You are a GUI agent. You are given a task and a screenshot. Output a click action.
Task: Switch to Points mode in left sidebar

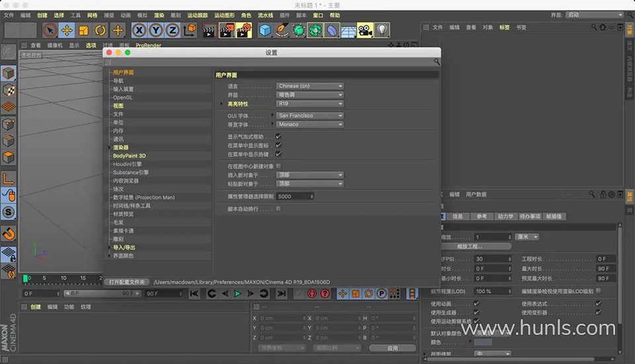(x=9, y=124)
